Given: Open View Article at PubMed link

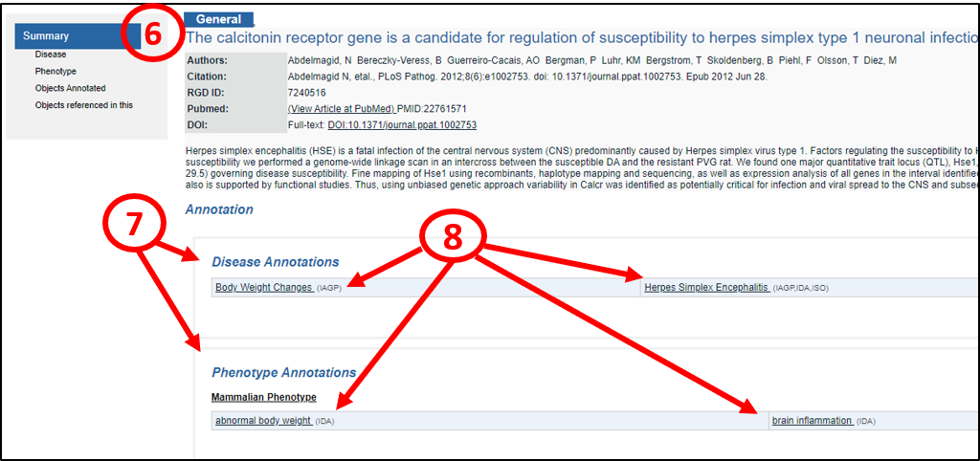Looking at the screenshot, I should click(x=342, y=109).
